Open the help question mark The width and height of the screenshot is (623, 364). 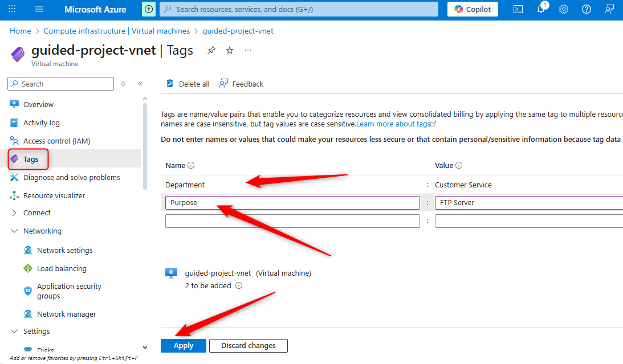[587, 9]
